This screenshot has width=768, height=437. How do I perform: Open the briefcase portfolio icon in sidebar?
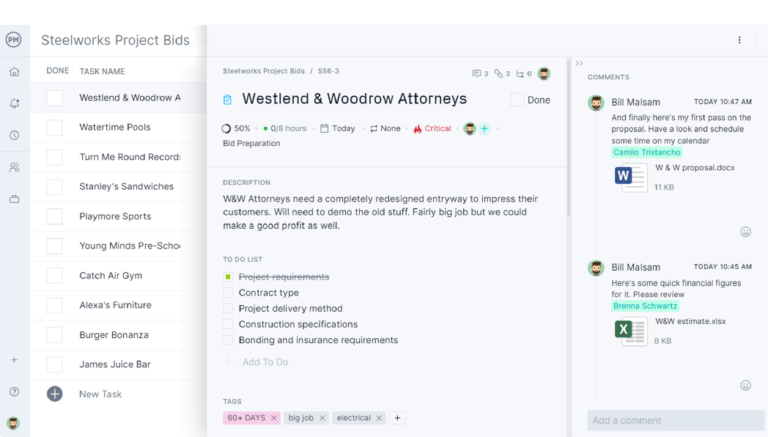pyautogui.click(x=14, y=199)
